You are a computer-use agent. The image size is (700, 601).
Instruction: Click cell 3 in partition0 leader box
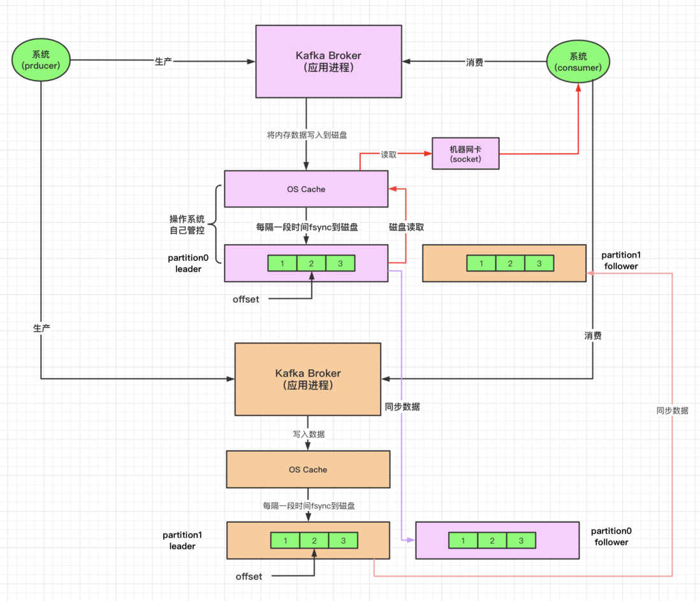340,263
